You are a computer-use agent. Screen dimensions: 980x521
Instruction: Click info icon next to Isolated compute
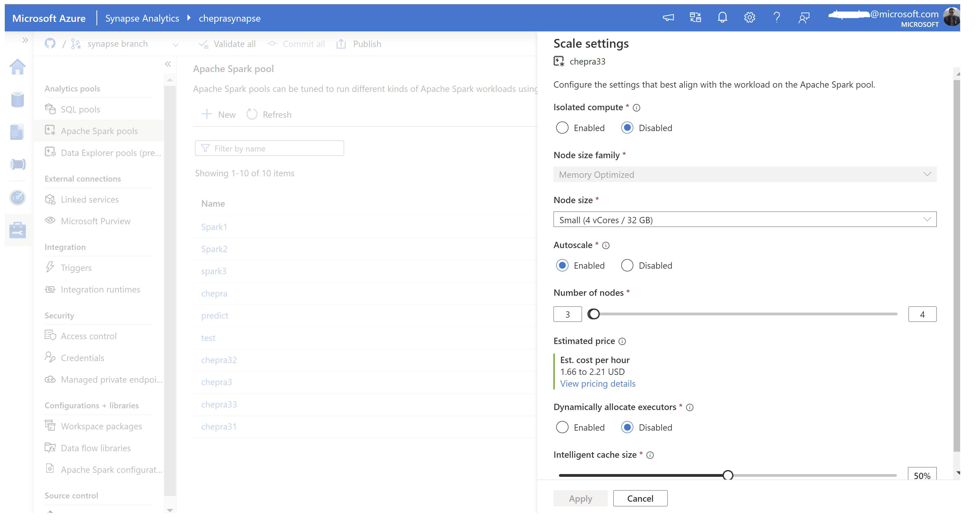point(637,108)
